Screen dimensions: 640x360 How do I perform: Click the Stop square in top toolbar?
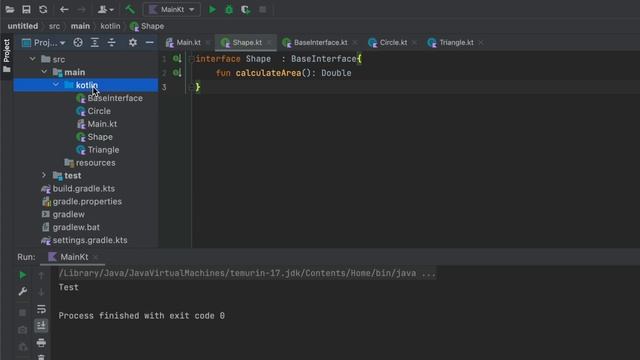262,9
